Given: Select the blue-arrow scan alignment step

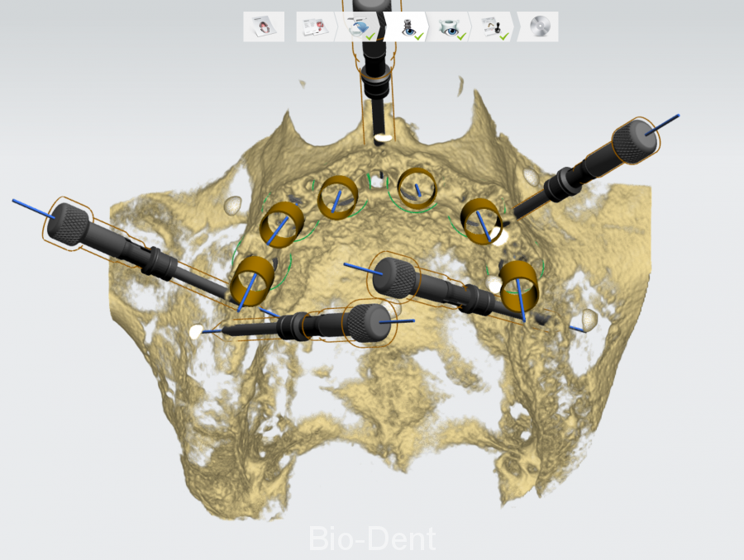Looking at the screenshot, I should pyautogui.click(x=360, y=27).
